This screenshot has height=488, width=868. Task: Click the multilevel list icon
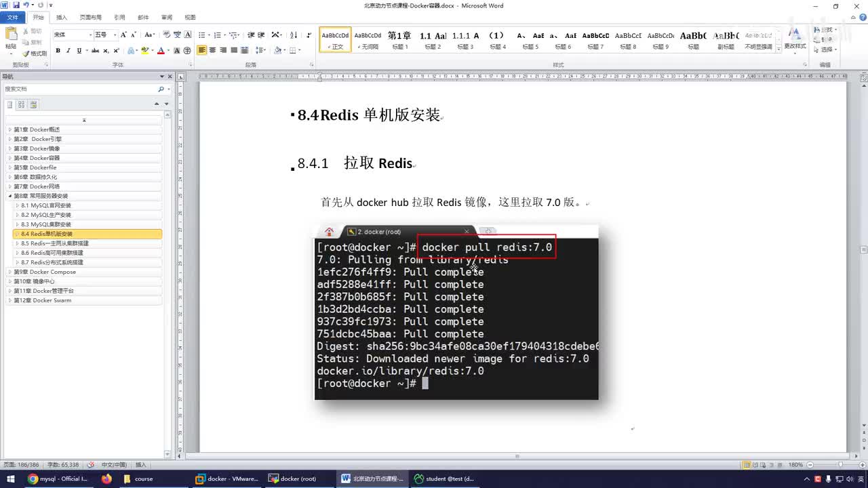click(233, 35)
